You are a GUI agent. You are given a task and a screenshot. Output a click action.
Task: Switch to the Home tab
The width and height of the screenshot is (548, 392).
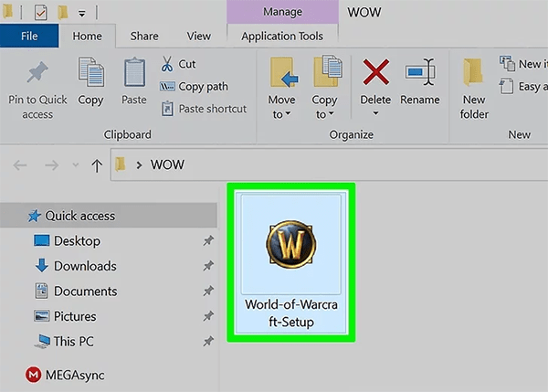point(88,36)
